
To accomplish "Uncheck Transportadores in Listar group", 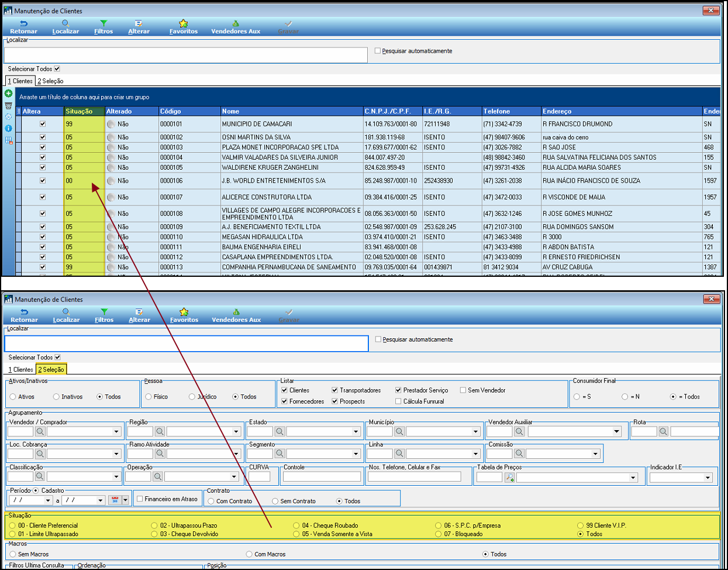I will tap(334, 390).
